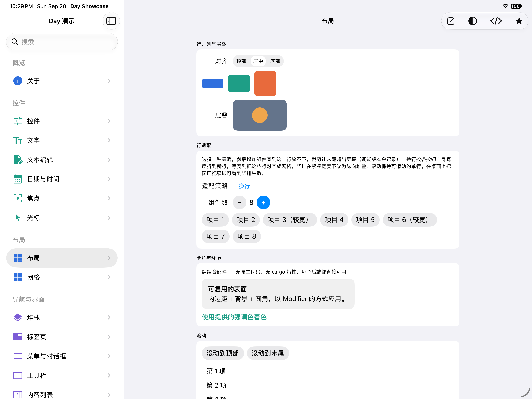The width and height of the screenshot is (532, 399).
Task: Expand the 日期与时间 row chevron
Action: 109,179
